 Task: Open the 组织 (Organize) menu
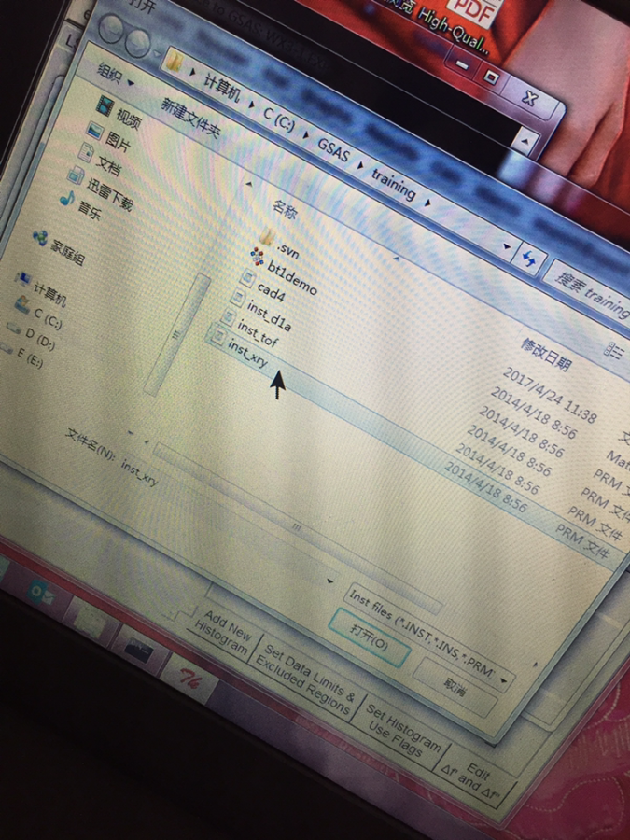(115, 74)
